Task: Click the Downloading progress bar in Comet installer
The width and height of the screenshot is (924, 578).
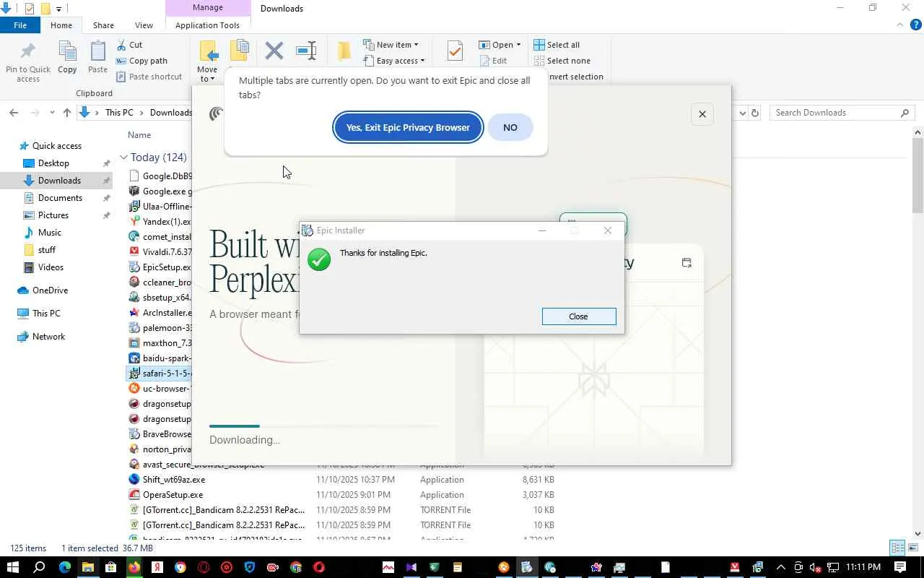Action: (323, 426)
